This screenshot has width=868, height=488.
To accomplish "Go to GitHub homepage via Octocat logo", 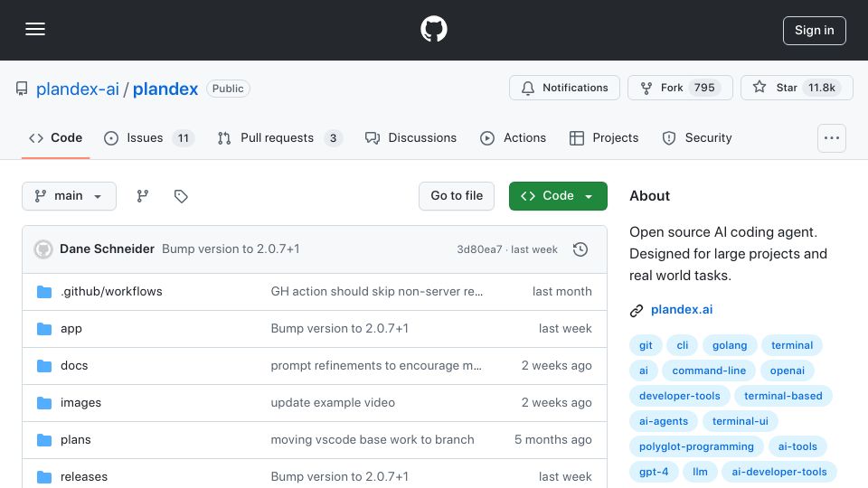I will coord(433,29).
